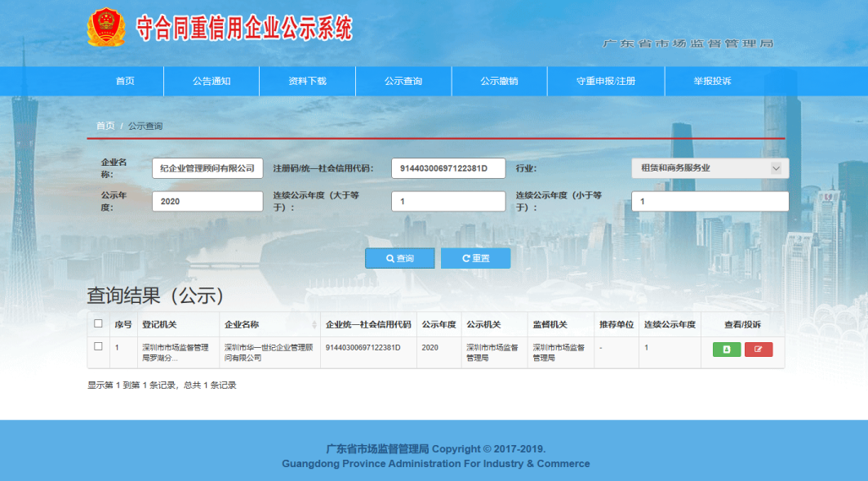Click the 重置 reset button

coord(475,258)
